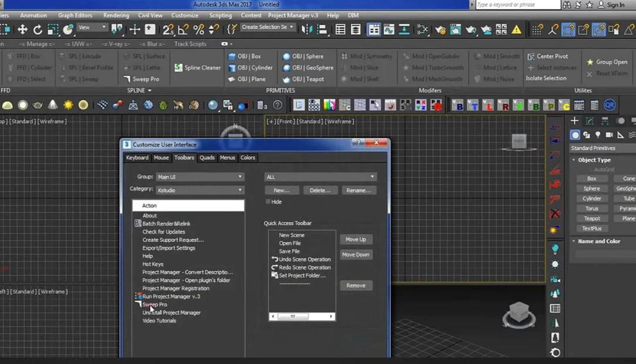
Task: Open the ALL toolbar list dropdown
Action: [x=320, y=177]
